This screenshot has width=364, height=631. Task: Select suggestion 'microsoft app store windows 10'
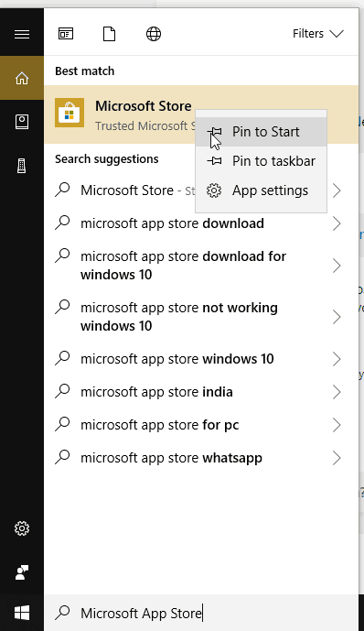coord(201,359)
